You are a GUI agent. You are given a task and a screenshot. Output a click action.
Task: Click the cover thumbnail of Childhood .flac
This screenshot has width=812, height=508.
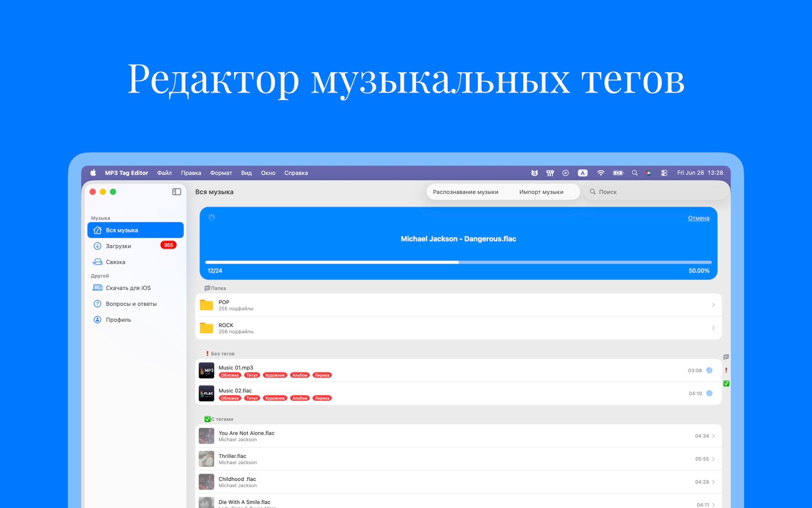tap(206, 482)
